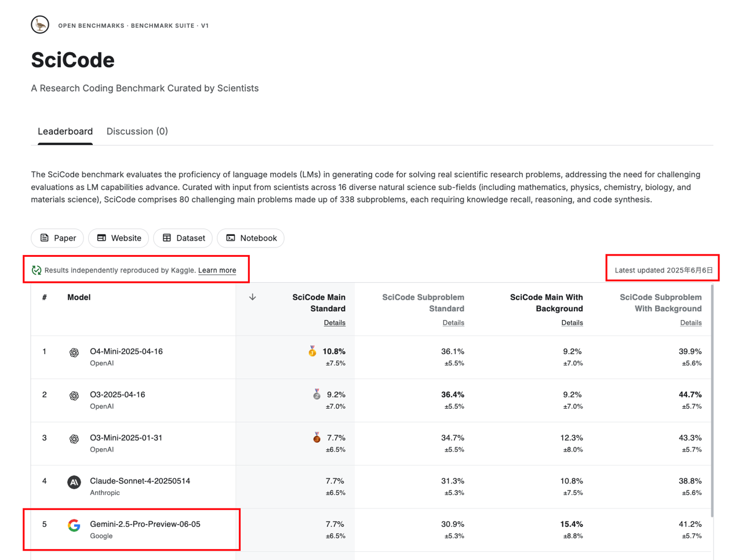Click the Notebook terminal icon

[x=231, y=238]
